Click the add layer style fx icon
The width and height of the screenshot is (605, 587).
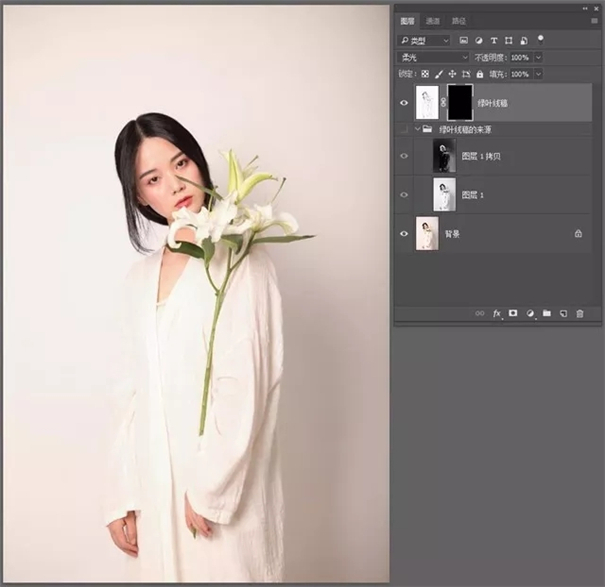tap(496, 313)
